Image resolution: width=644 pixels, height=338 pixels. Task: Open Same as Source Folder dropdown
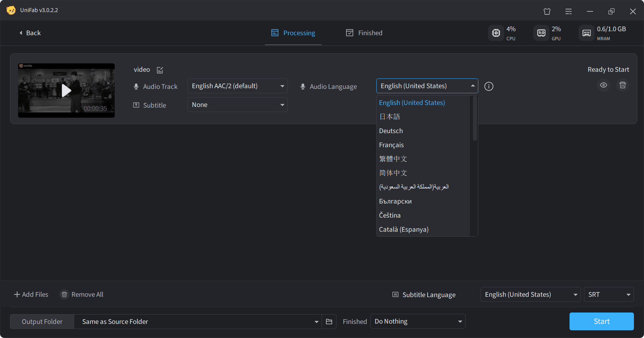(198, 322)
